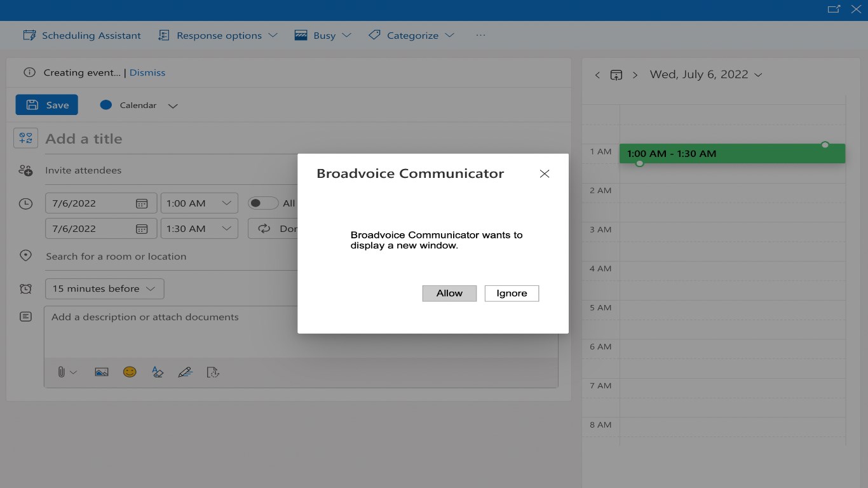Close the Broadvoice Communicator dialog

545,173
